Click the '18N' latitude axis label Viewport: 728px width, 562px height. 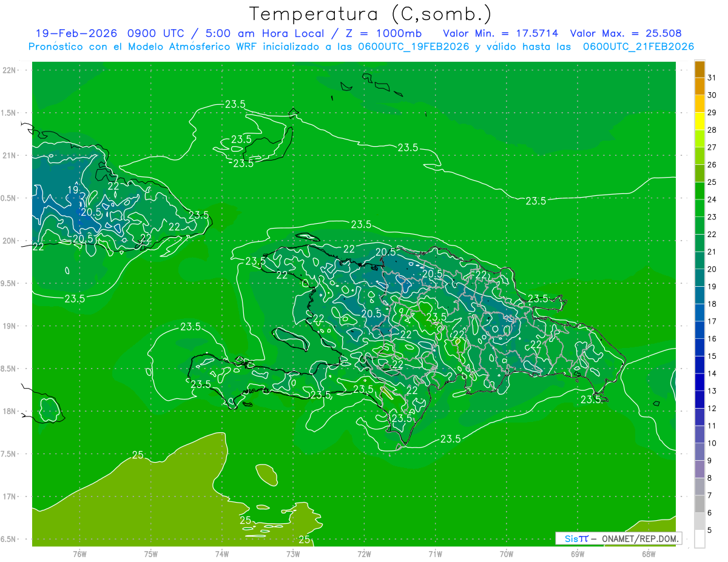[x=10, y=411]
